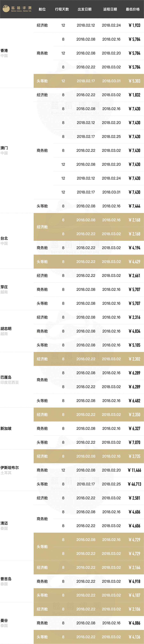Click the ¥6,482 first-class price for 巴厘岛
Viewport: 144px width, 644px height.
134,401
